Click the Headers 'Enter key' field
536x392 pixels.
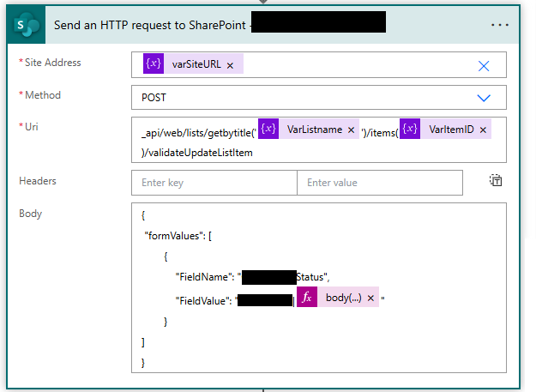click(x=214, y=183)
